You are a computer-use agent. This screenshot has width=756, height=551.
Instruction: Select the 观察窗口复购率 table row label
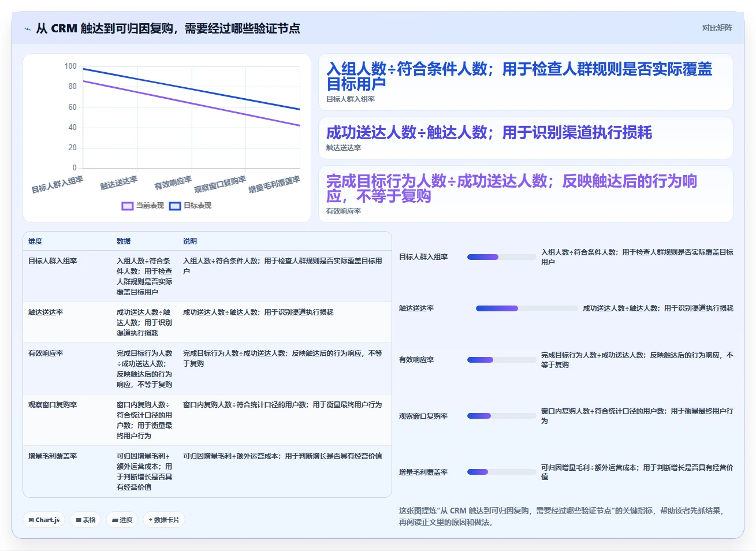[x=53, y=405]
